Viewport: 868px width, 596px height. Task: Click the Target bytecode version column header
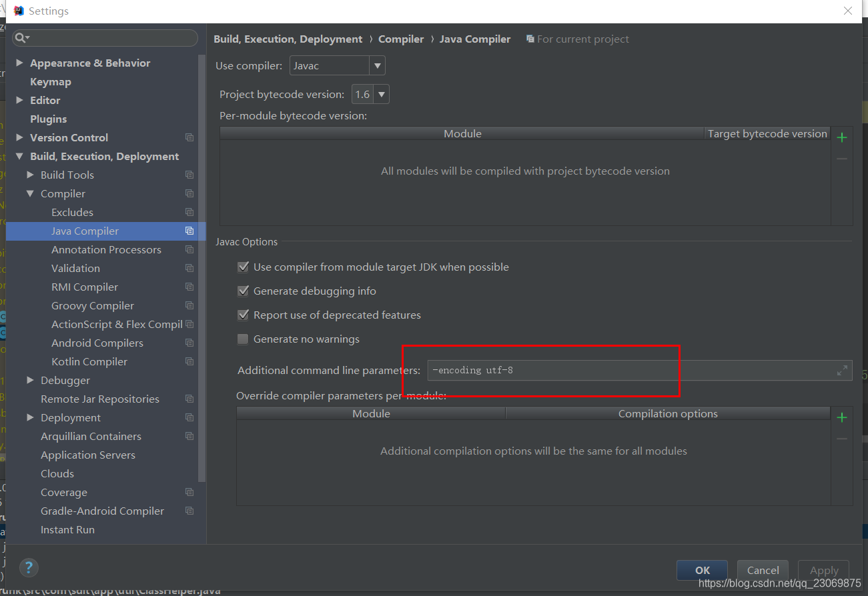pos(767,133)
